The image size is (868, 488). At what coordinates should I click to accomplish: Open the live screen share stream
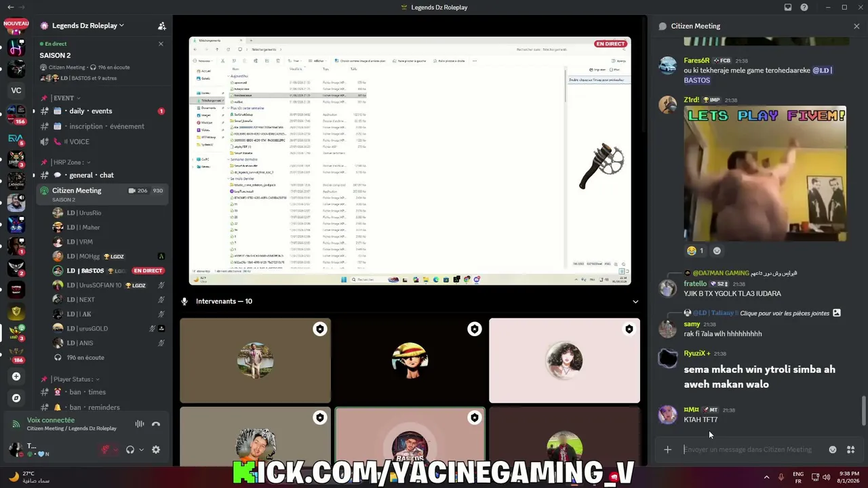(410, 161)
